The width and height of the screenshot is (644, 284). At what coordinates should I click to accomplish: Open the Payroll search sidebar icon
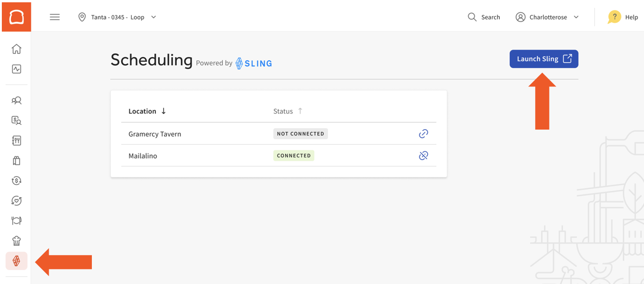tap(16, 120)
